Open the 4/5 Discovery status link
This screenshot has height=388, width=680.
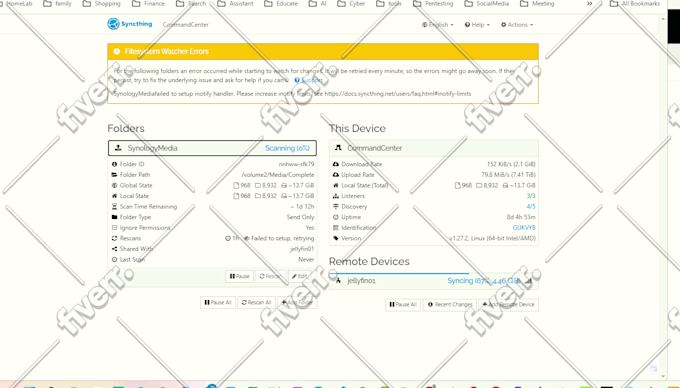pyautogui.click(x=531, y=207)
